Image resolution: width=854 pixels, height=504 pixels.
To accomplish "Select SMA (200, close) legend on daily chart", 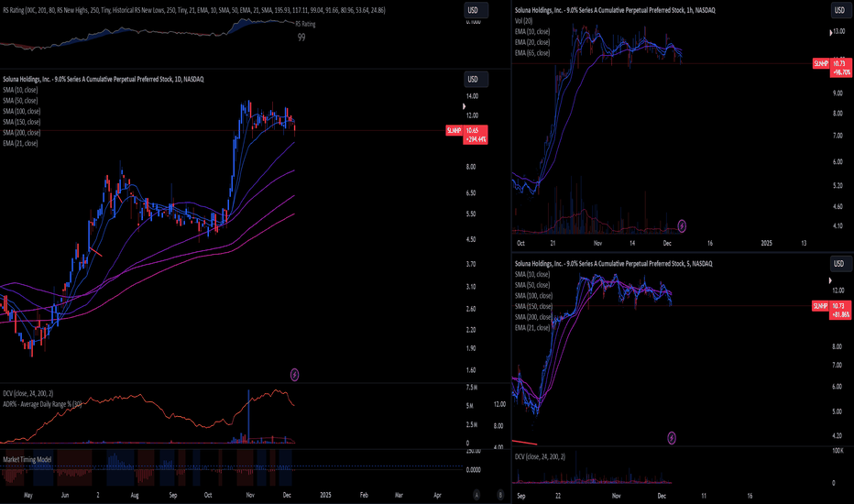I will pyautogui.click(x=21, y=132).
